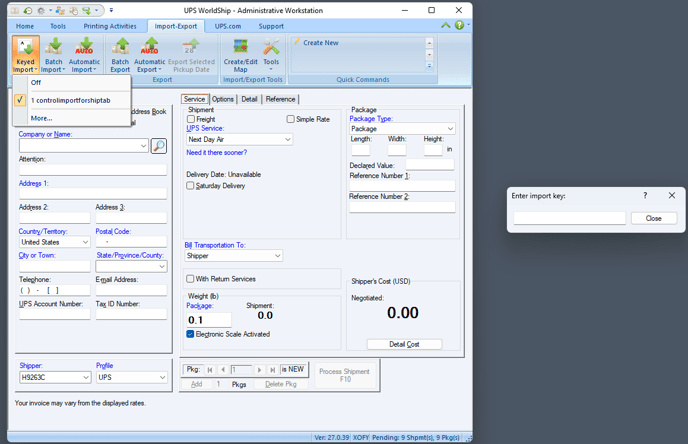Click the Delete Pkg button

[x=281, y=384]
